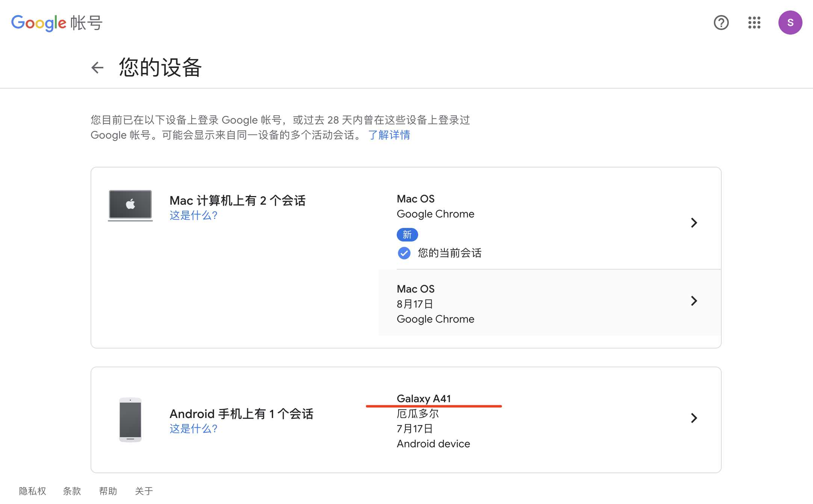Click the Google 帐号 logo
This screenshot has width=813, height=504.
coord(57,23)
